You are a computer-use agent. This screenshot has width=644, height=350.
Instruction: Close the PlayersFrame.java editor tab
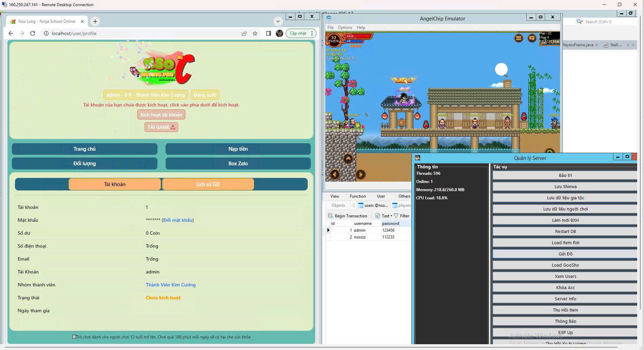point(596,45)
